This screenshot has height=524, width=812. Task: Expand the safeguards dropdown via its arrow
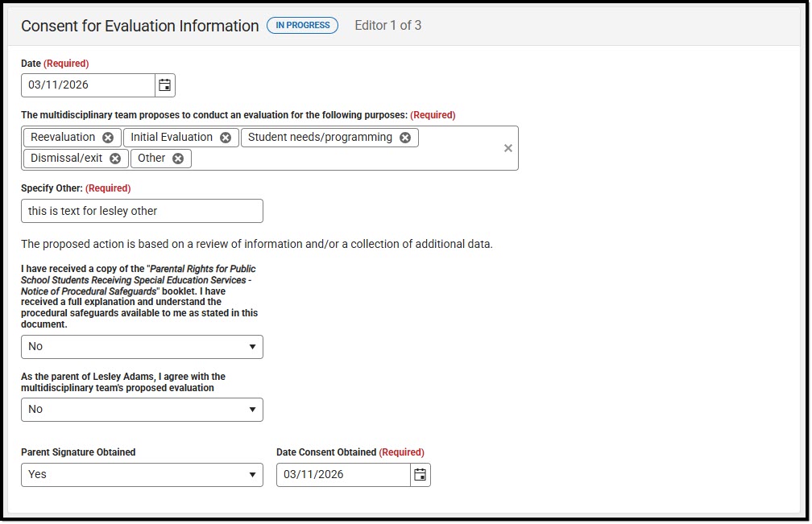pos(254,347)
